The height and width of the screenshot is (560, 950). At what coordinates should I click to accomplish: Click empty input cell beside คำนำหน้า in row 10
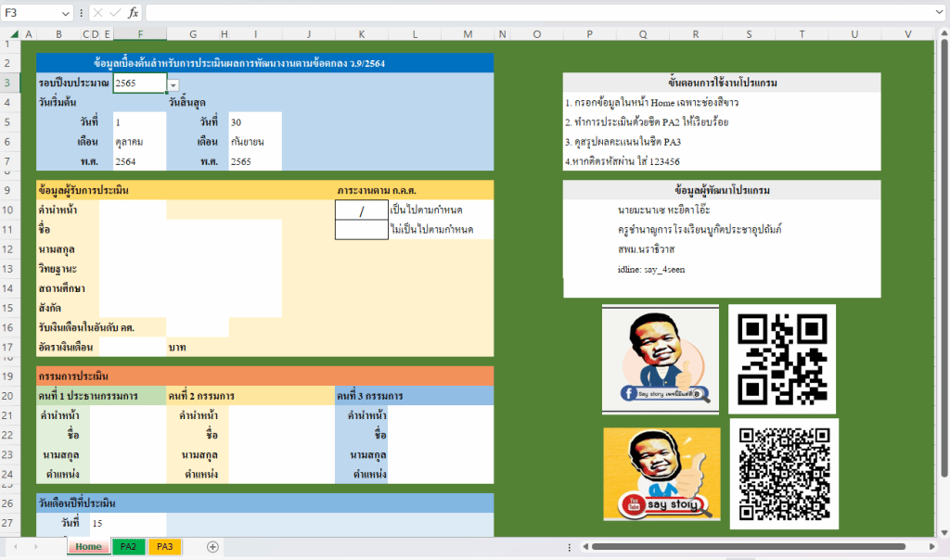(133, 210)
